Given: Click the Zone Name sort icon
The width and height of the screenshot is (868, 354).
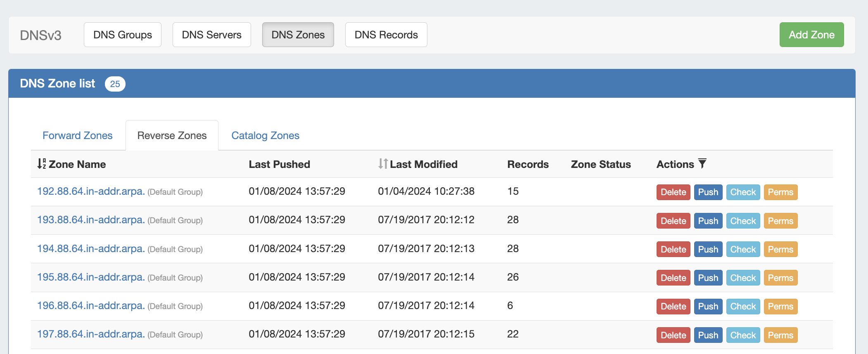Looking at the screenshot, I should (x=41, y=164).
